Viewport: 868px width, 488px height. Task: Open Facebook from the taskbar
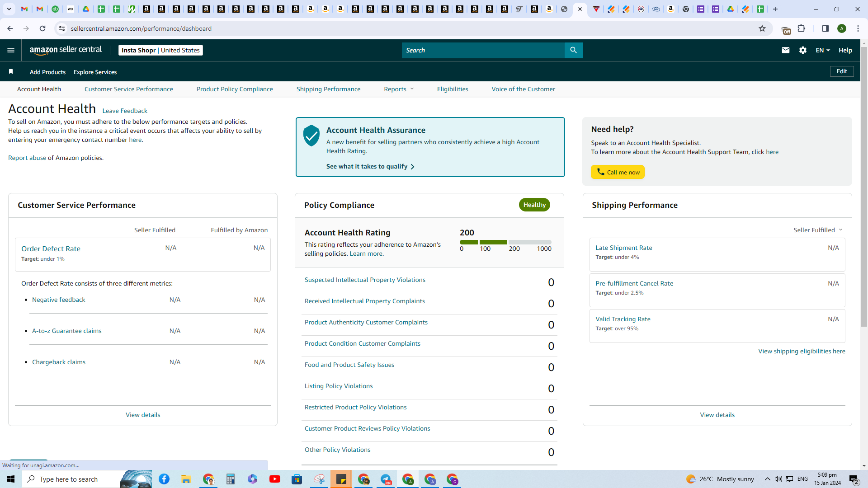tap(164, 479)
